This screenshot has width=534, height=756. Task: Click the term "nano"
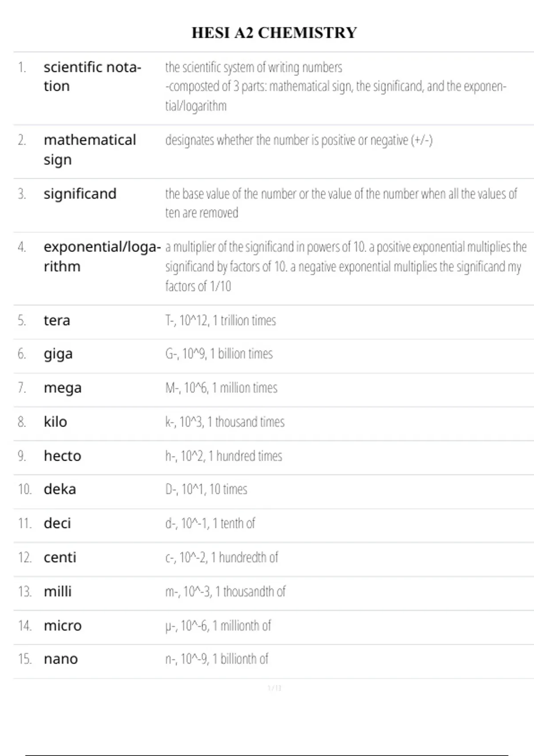tap(61, 659)
